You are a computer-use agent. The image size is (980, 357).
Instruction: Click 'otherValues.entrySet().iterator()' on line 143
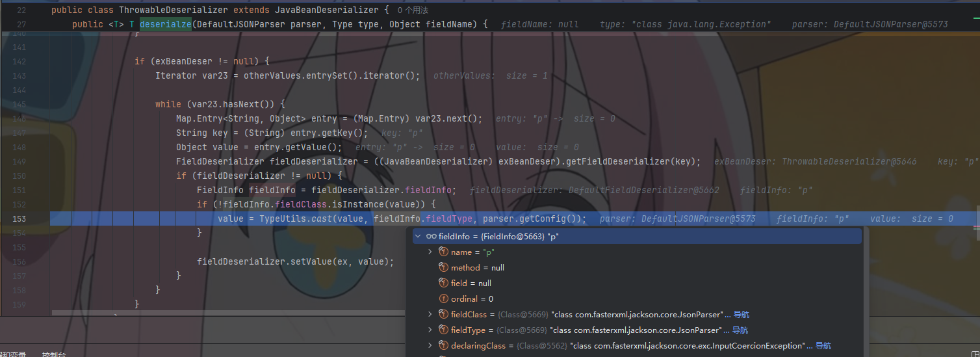[x=329, y=75]
